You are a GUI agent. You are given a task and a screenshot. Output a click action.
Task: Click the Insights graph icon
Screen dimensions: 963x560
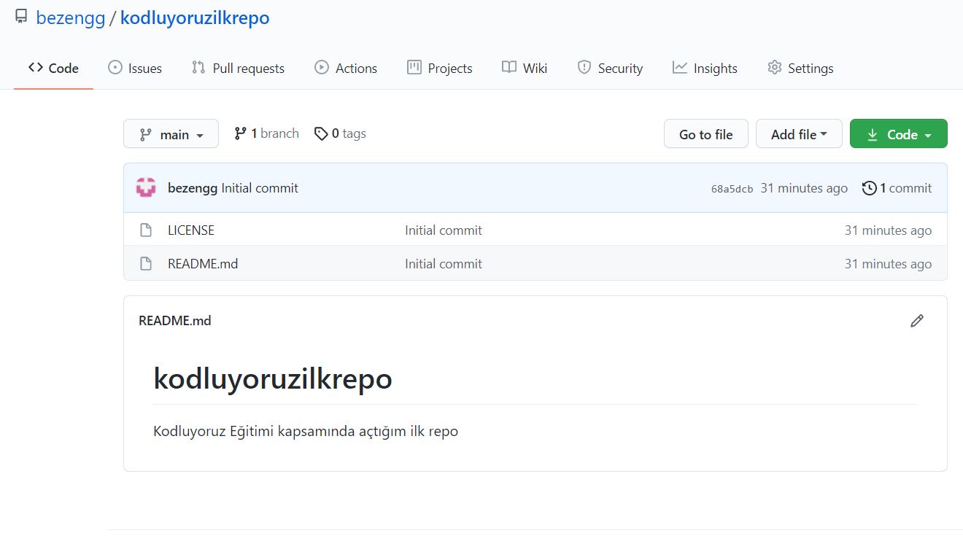tap(680, 68)
